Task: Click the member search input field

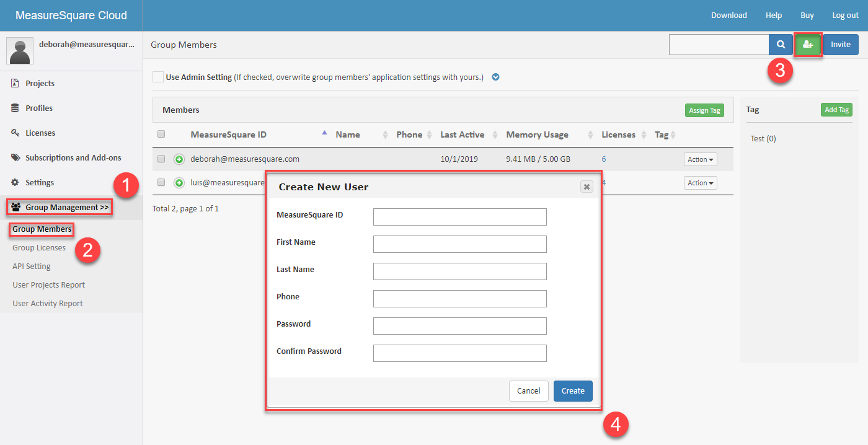Action: pyautogui.click(x=719, y=45)
